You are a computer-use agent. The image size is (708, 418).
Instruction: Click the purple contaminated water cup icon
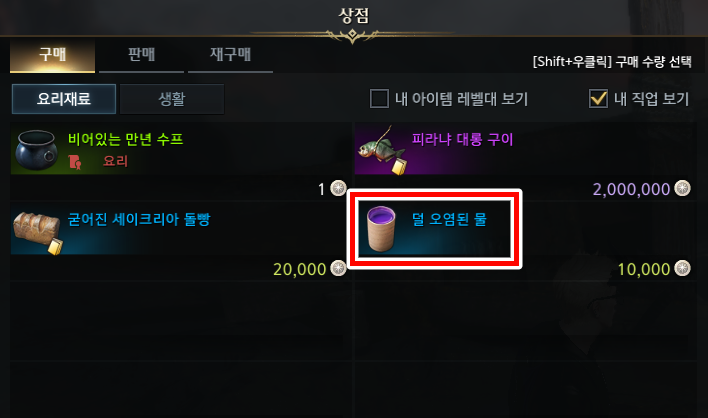coord(381,228)
